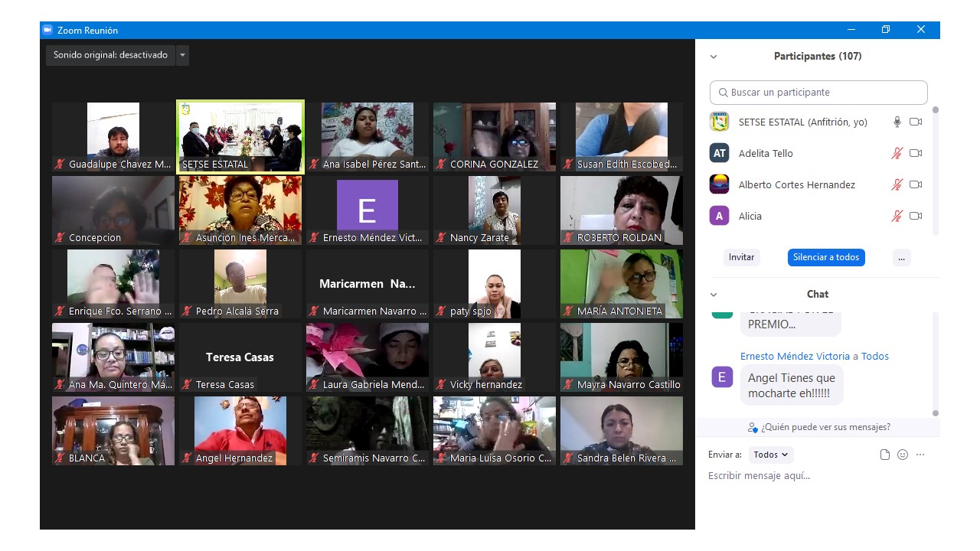Click Alicia's camera icon
This screenshot has height=551, width=980.
point(916,216)
